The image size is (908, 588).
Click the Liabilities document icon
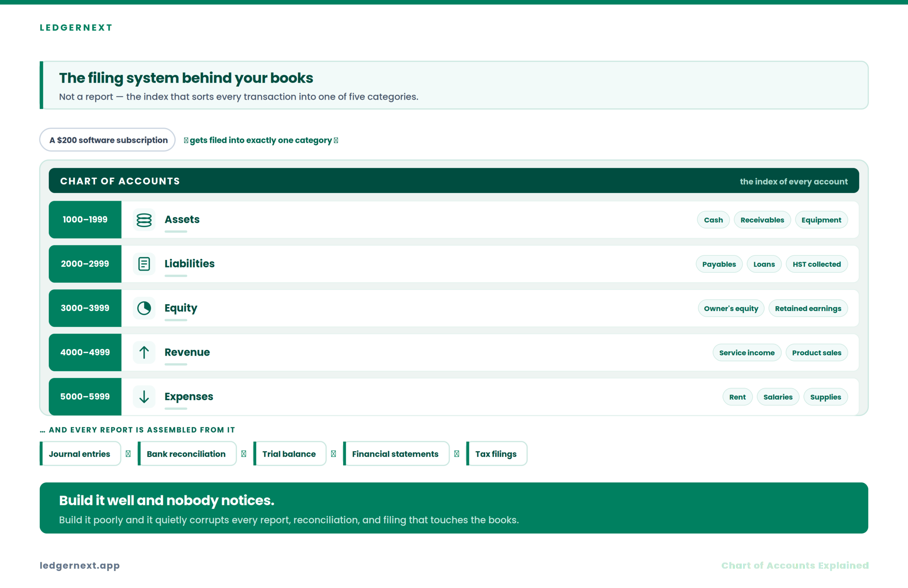(x=144, y=264)
